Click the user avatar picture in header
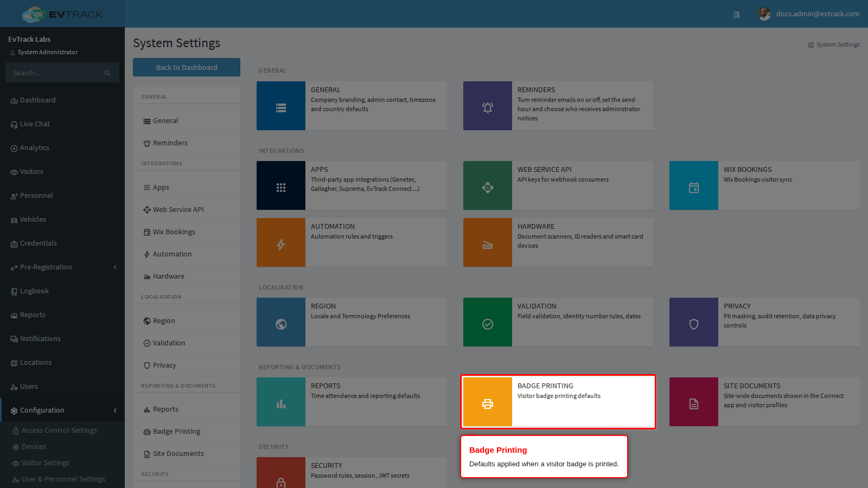 pyautogui.click(x=764, y=14)
